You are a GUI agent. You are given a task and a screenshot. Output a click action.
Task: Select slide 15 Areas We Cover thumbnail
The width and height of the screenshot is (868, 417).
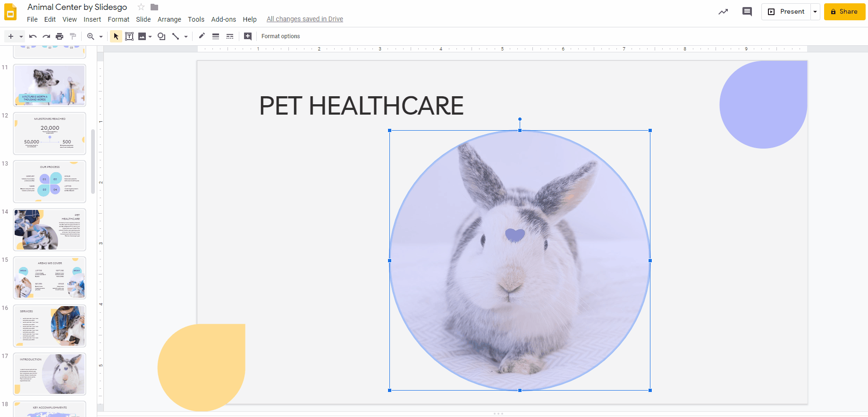(x=50, y=278)
